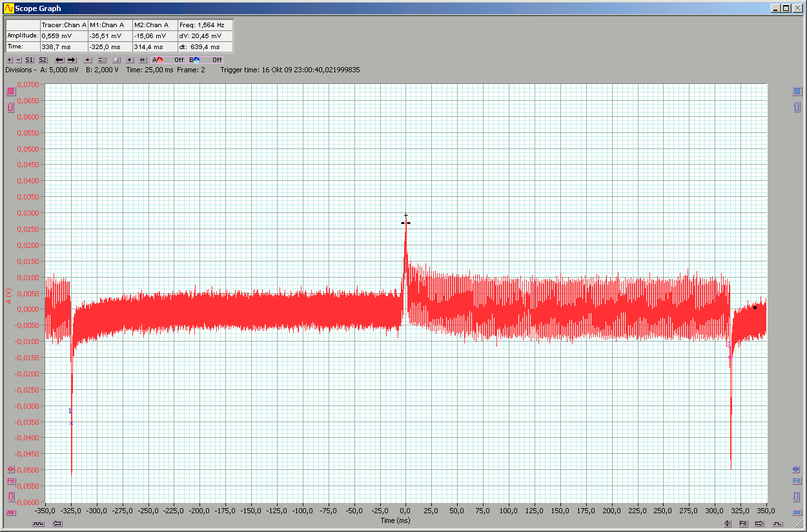Click the black Fit button for time axis

click(743, 523)
